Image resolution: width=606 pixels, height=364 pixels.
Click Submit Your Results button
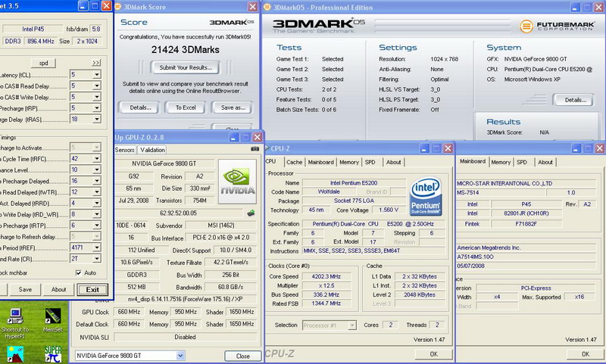[186, 67]
